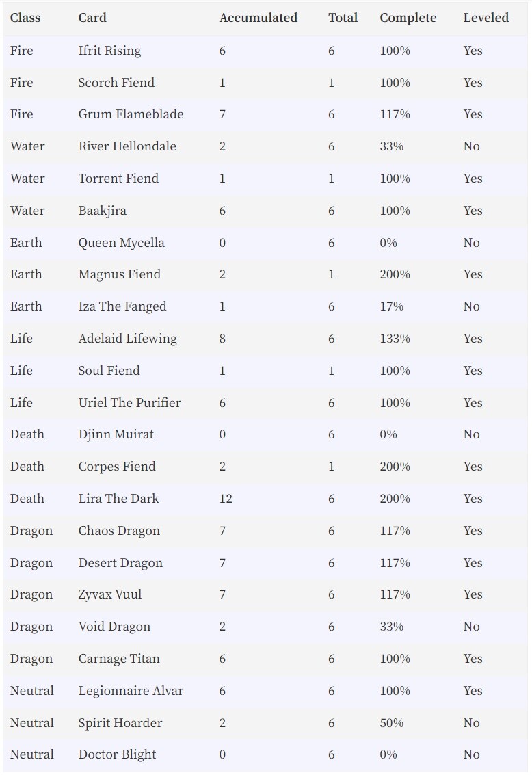Click the Accumulated column header

(258, 18)
